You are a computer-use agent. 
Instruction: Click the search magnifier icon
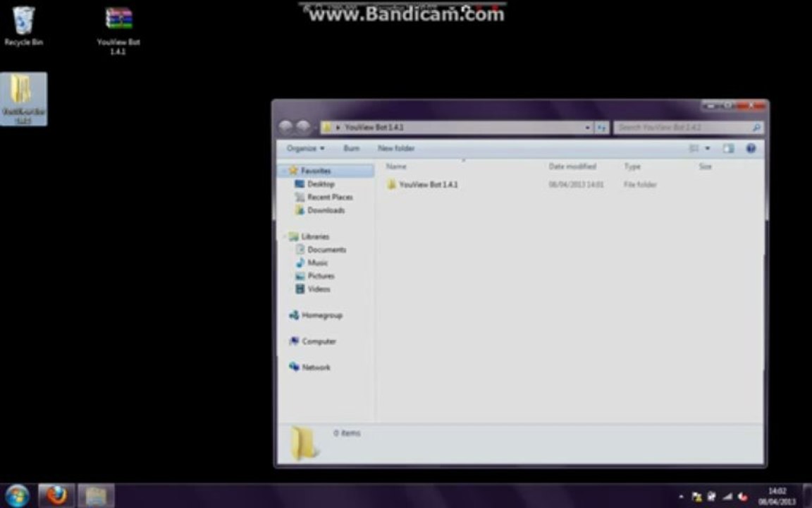click(x=756, y=128)
